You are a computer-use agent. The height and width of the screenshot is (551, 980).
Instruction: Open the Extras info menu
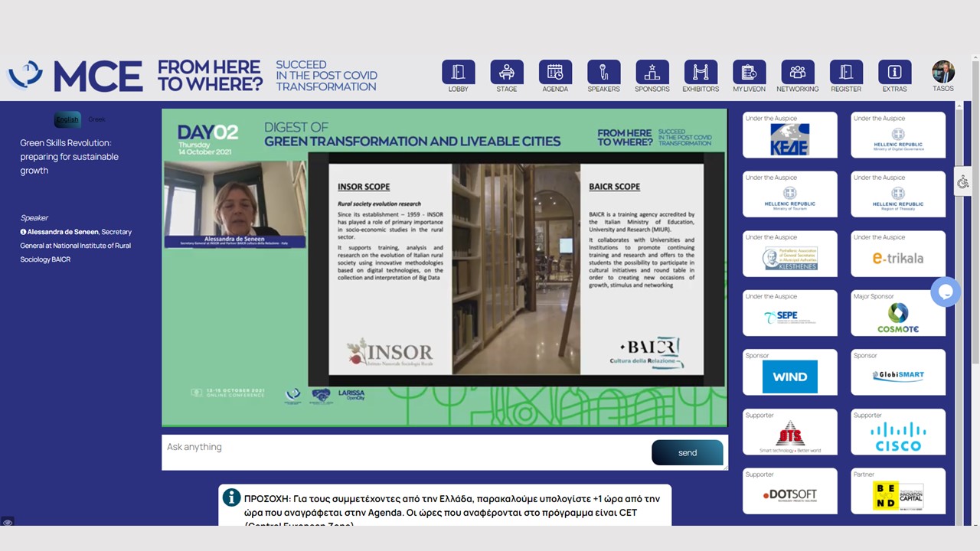[894, 73]
